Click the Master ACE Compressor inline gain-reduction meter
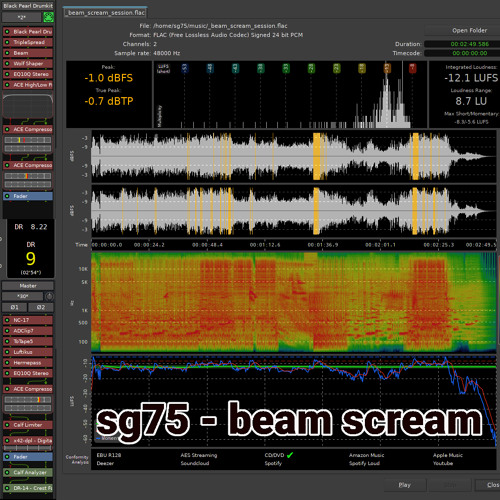Image resolution: width=500 pixels, height=500 pixels. [28, 404]
